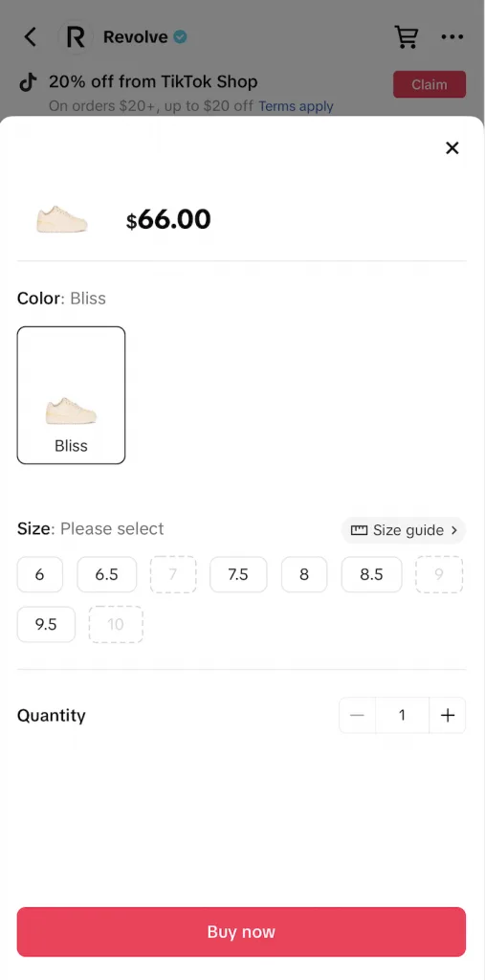This screenshot has width=485, height=980.
Task: Pick size 8
Action: point(304,574)
